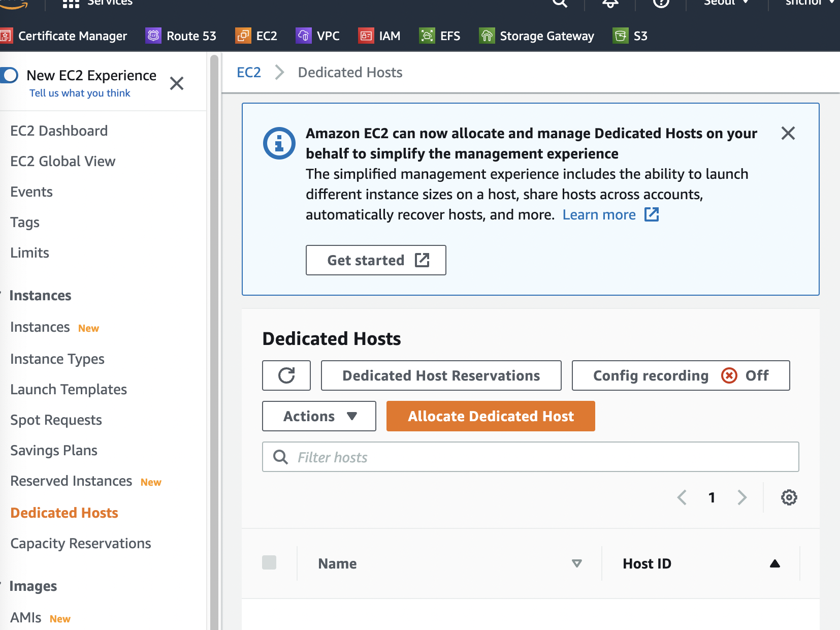Dismiss the Dedicated Hosts info banner
The width and height of the screenshot is (840, 630).
(788, 133)
